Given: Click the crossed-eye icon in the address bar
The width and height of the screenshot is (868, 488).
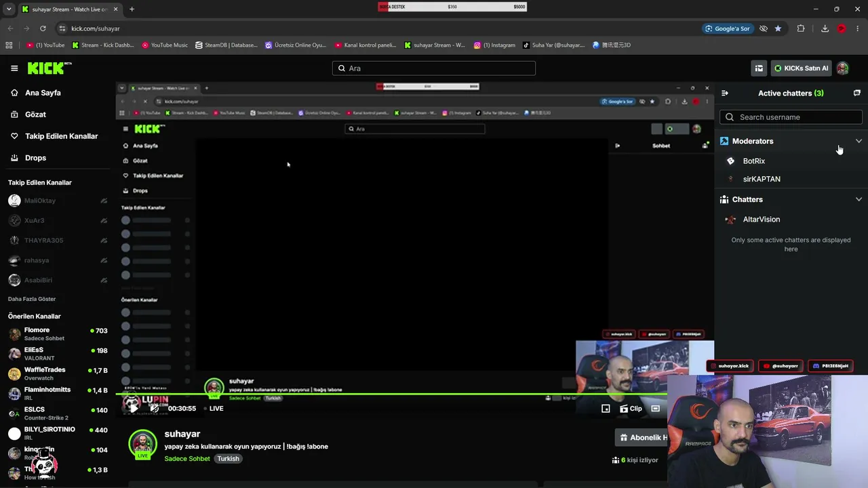Looking at the screenshot, I should click(x=764, y=28).
